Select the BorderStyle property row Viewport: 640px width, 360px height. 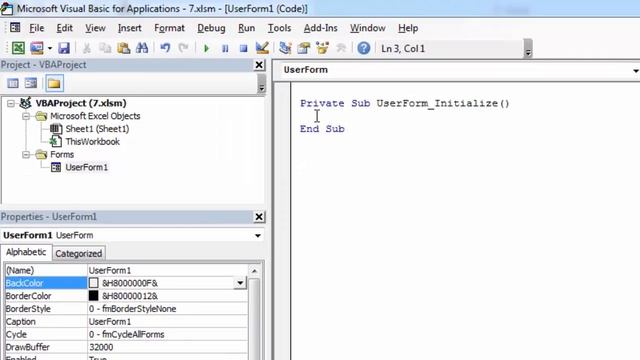point(126,309)
